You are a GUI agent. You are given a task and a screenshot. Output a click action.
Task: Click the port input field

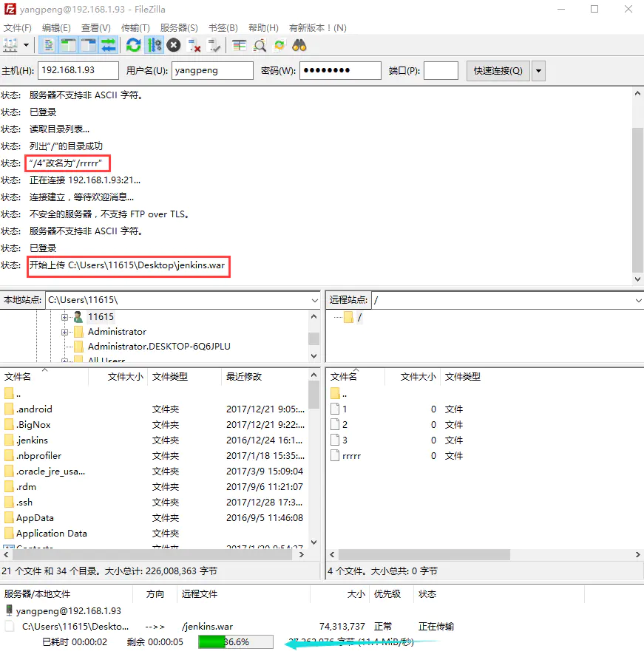[441, 70]
